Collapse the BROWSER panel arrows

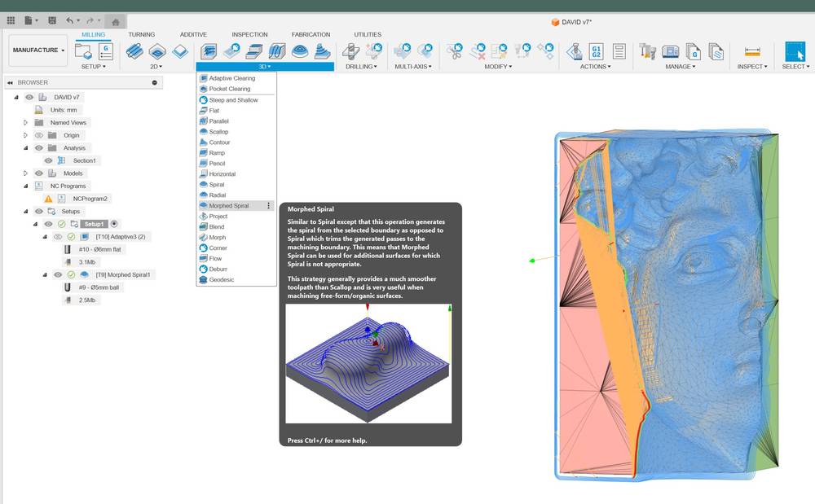point(10,82)
